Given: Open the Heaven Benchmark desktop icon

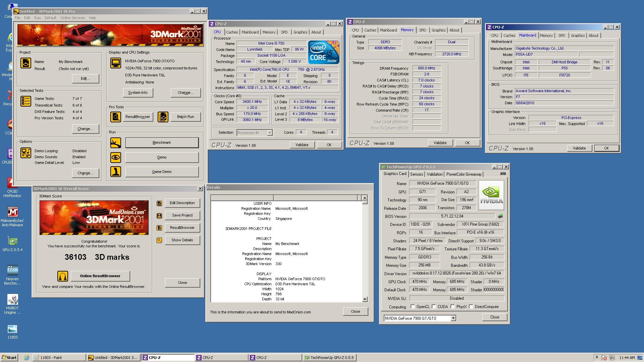Looking at the screenshot, I should tap(12, 275).
